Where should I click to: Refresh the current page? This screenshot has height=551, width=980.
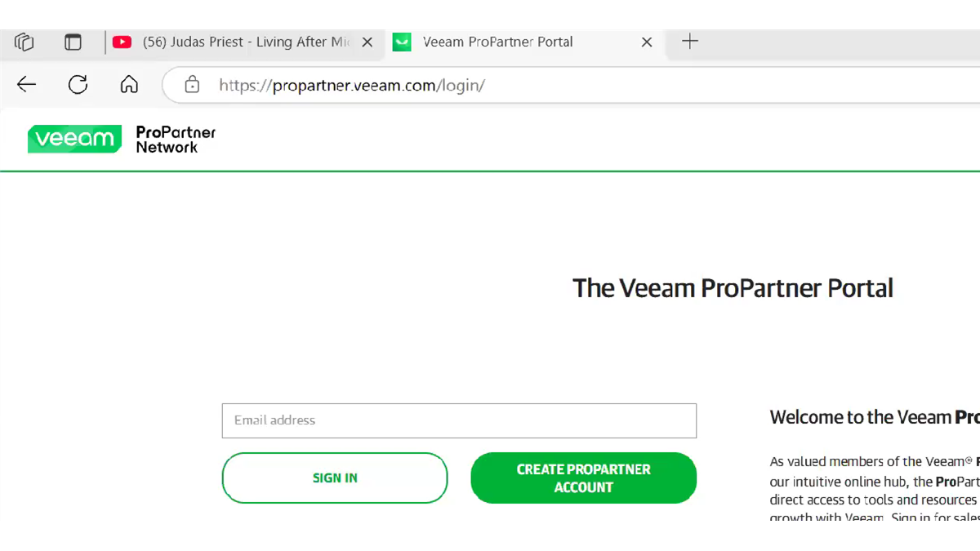click(x=78, y=84)
